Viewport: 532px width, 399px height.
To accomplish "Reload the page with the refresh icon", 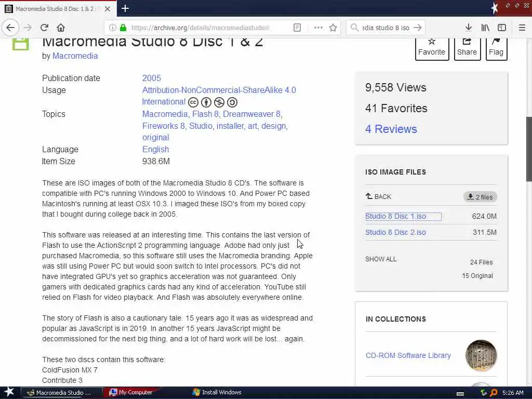I will pos(44,28).
